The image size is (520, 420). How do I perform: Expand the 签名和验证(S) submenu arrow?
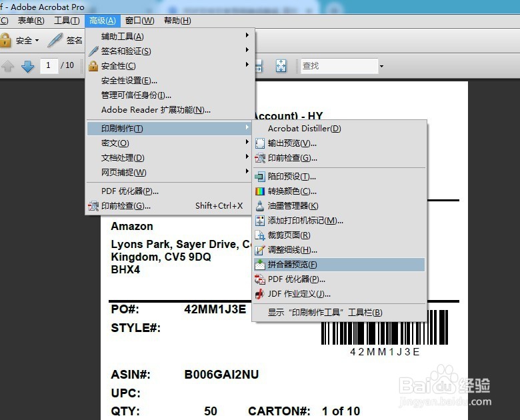tap(247, 50)
